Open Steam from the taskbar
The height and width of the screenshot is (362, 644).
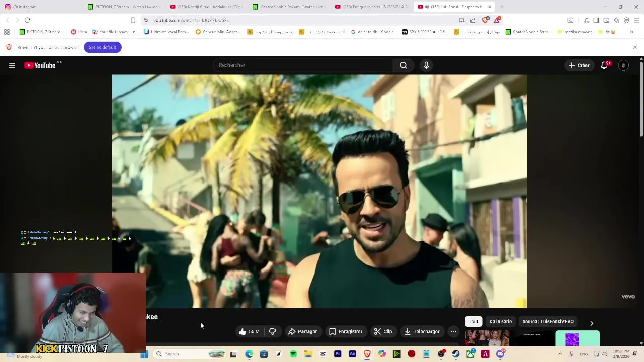pos(456,354)
